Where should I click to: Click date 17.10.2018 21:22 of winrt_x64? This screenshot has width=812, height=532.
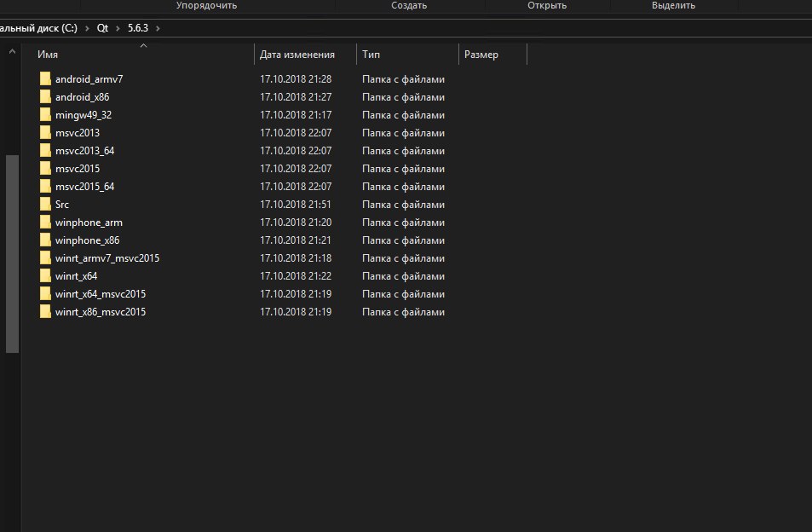point(296,276)
